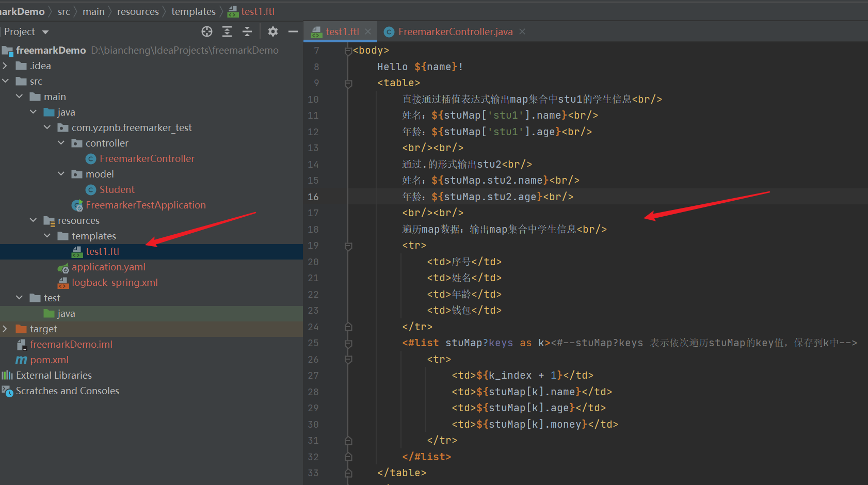
Task: Collapse the templates folder
Action: tap(47, 236)
